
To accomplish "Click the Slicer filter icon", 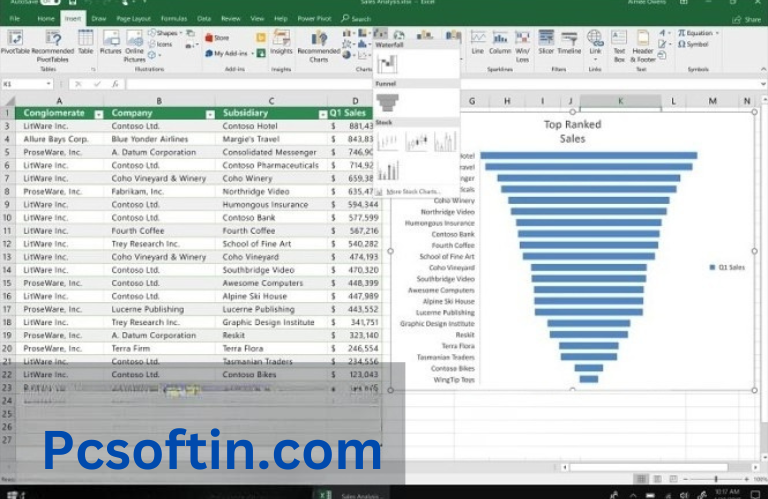I will (546, 42).
